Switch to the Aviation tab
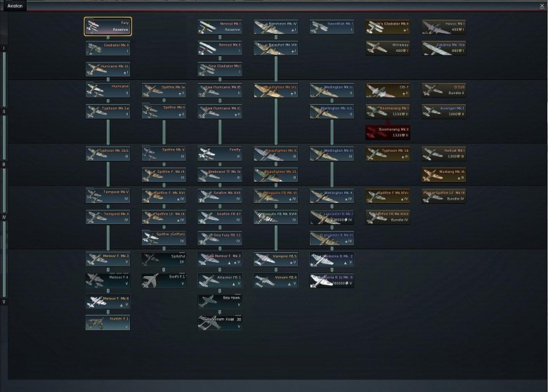This screenshot has height=392, width=548. [15, 6]
